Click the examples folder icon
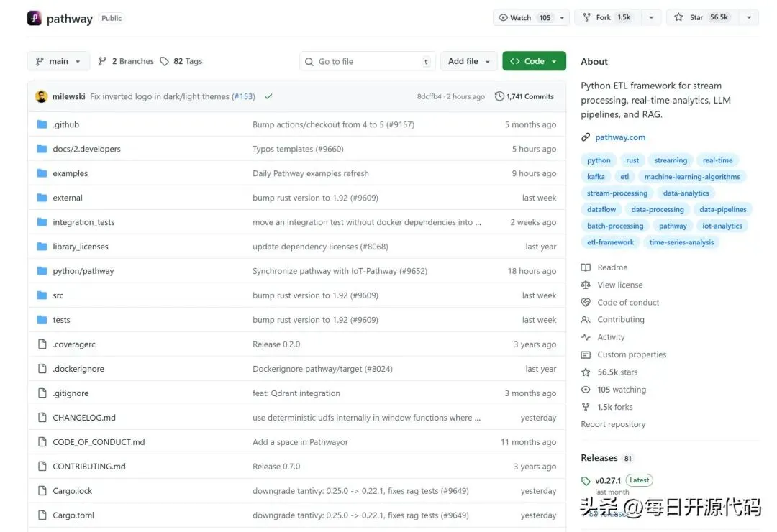This screenshot has width=777, height=532. [x=42, y=173]
